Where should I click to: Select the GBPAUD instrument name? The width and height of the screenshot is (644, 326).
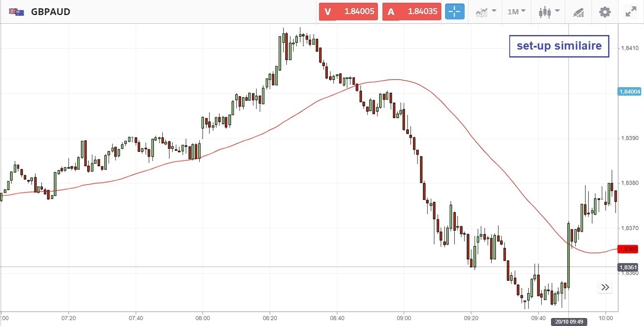tap(50, 12)
